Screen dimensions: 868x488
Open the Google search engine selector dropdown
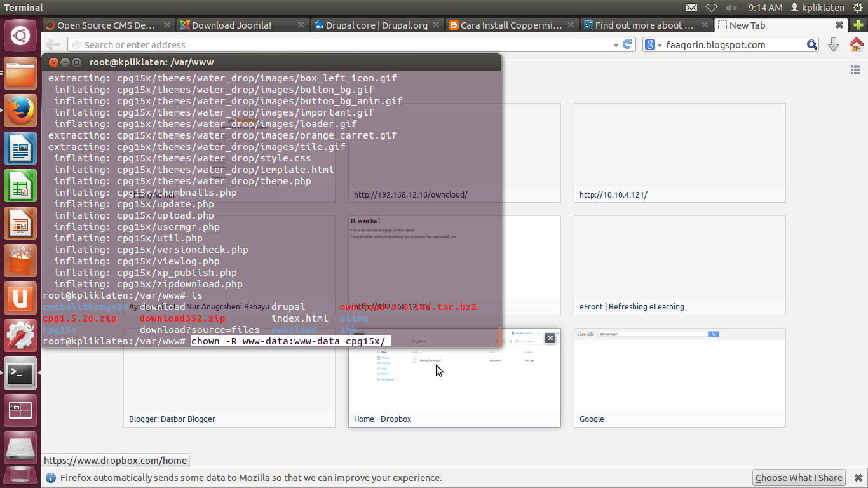coord(654,44)
